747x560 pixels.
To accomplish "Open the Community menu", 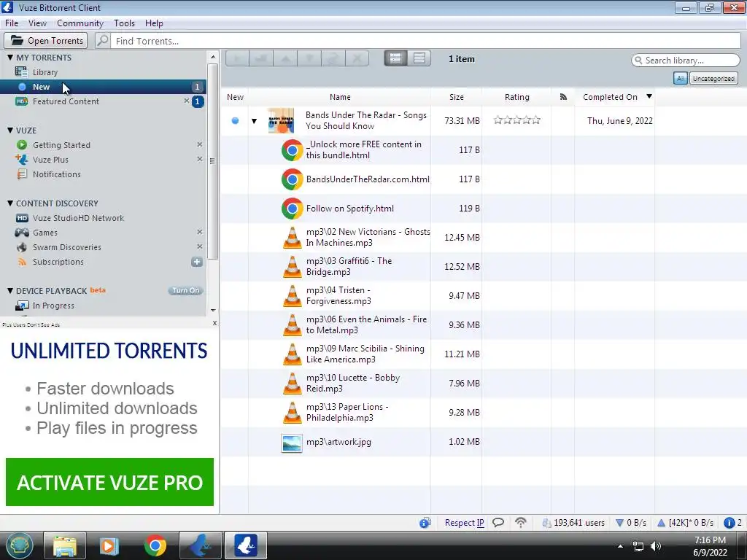I will [x=80, y=23].
